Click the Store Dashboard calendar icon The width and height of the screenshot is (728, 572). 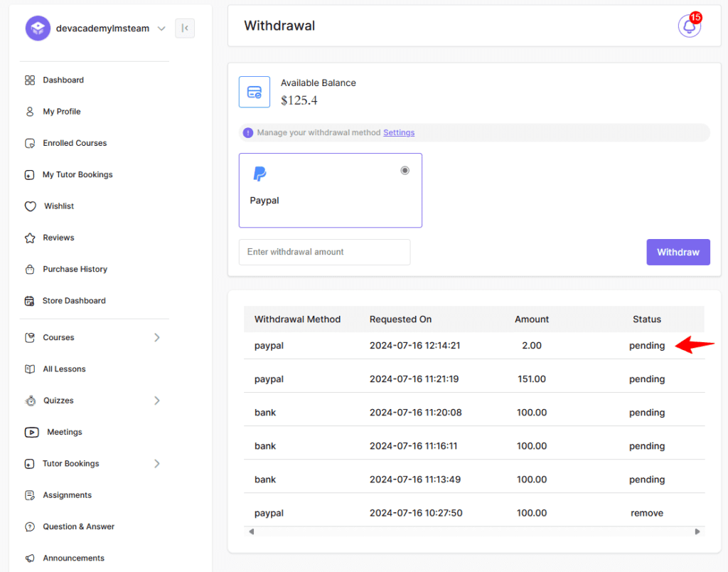(x=30, y=301)
